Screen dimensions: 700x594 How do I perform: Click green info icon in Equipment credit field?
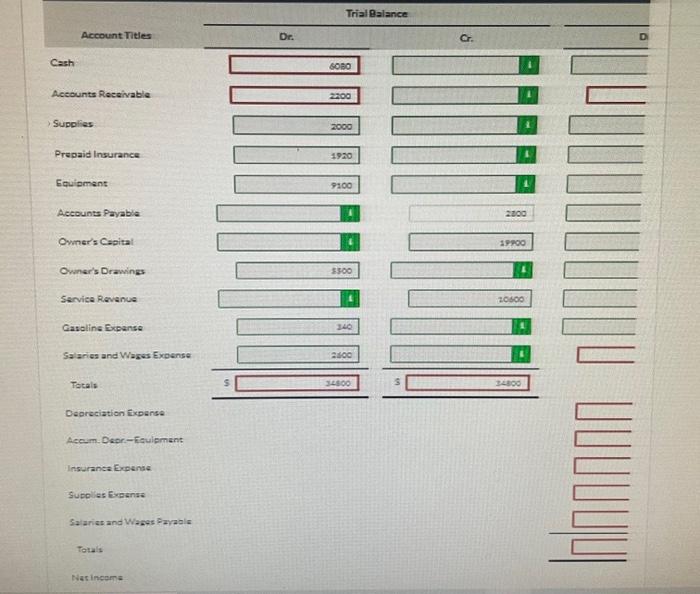tap(525, 184)
